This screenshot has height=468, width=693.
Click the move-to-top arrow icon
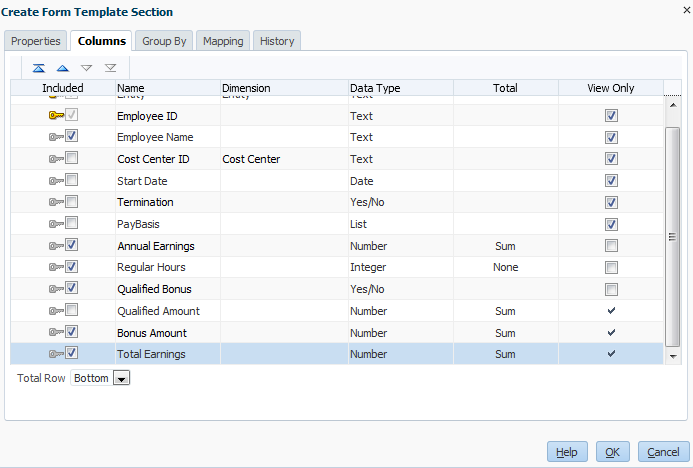click(x=39, y=68)
